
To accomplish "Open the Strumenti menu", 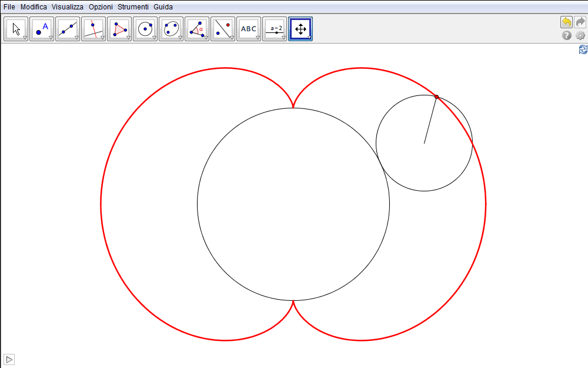I will [x=133, y=7].
